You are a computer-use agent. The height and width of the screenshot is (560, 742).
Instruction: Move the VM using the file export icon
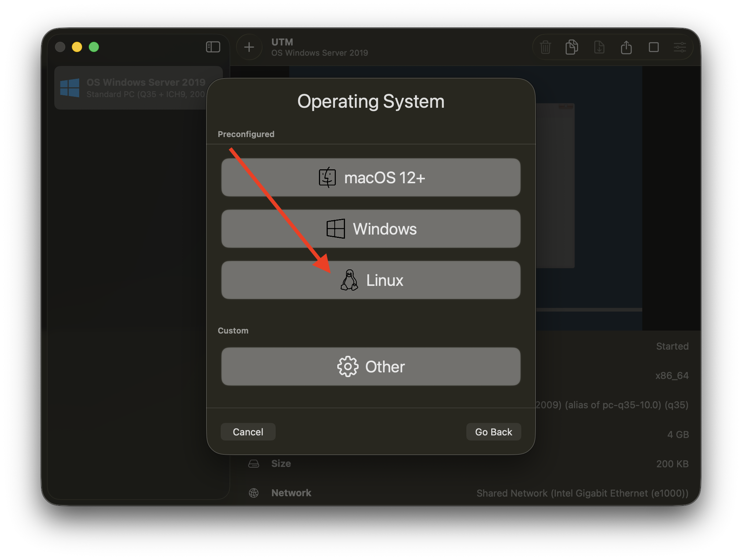pyautogui.click(x=599, y=47)
